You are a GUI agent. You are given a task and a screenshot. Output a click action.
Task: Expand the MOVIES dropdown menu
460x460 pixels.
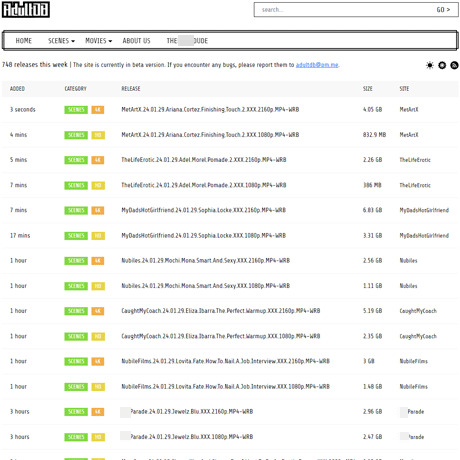click(99, 41)
